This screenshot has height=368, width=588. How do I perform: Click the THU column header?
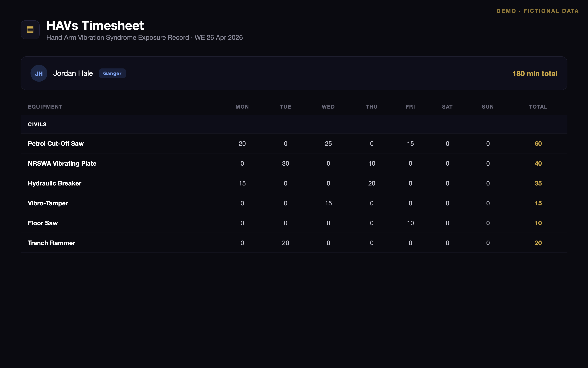coord(372,107)
